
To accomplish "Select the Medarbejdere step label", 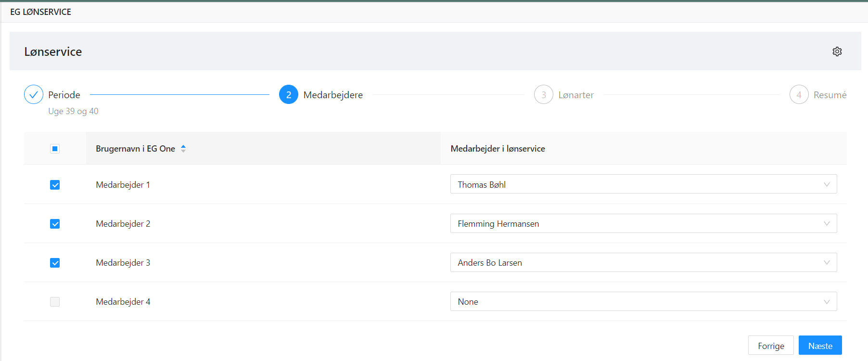I will 333,95.
